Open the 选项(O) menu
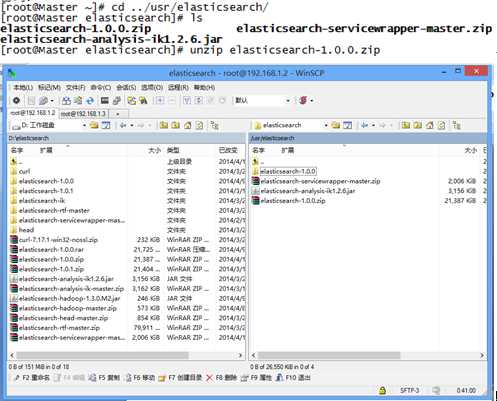Screen dimensions: 497x401 tap(152, 88)
